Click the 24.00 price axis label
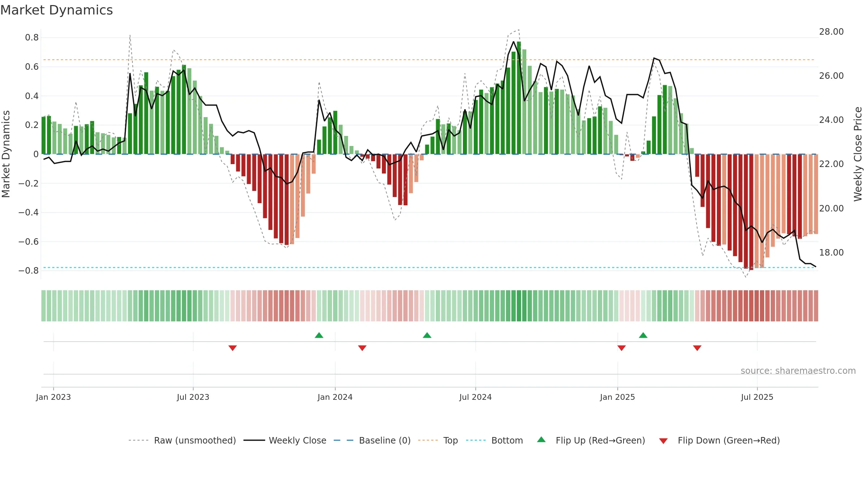868x488 pixels. coord(831,120)
